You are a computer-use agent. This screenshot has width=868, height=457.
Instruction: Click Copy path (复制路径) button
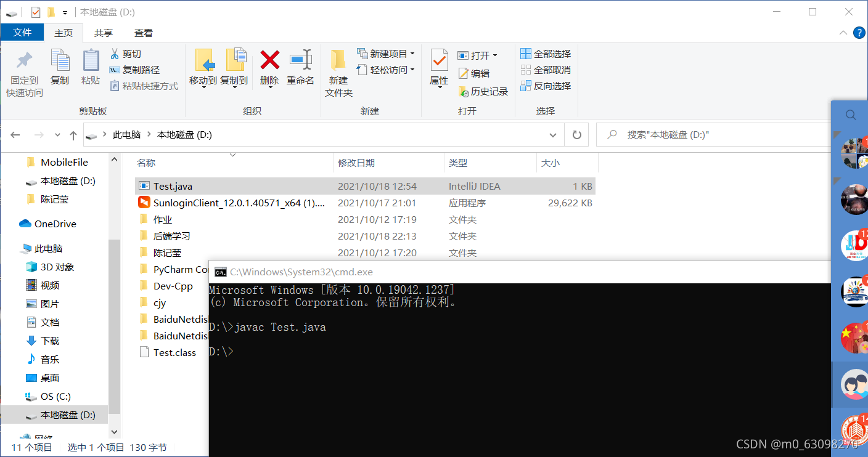point(134,70)
